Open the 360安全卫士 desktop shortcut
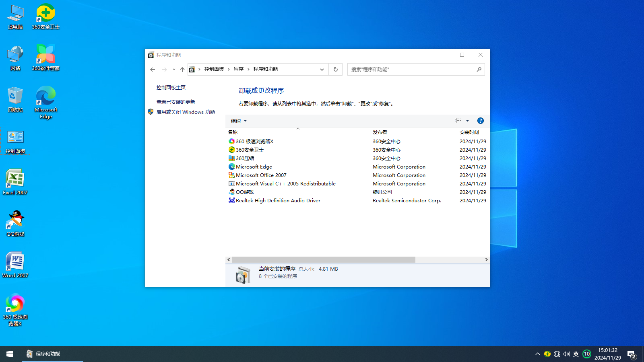The height and width of the screenshot is (362, 644). (45, 17)
